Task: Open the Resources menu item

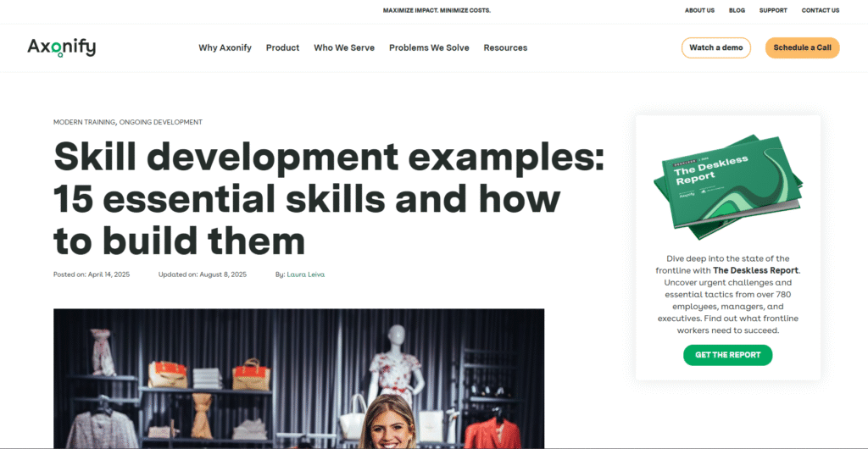Action: click(x=505, y=48)
